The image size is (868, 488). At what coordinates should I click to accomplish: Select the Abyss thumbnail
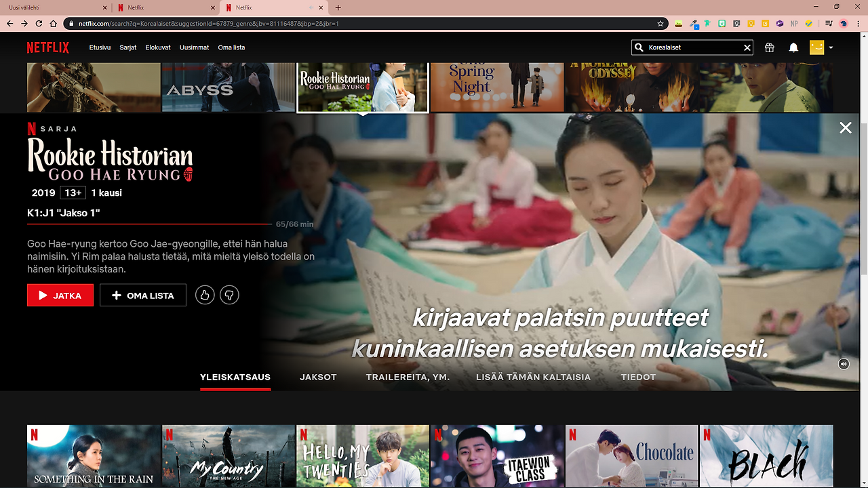tap(229, 87)
